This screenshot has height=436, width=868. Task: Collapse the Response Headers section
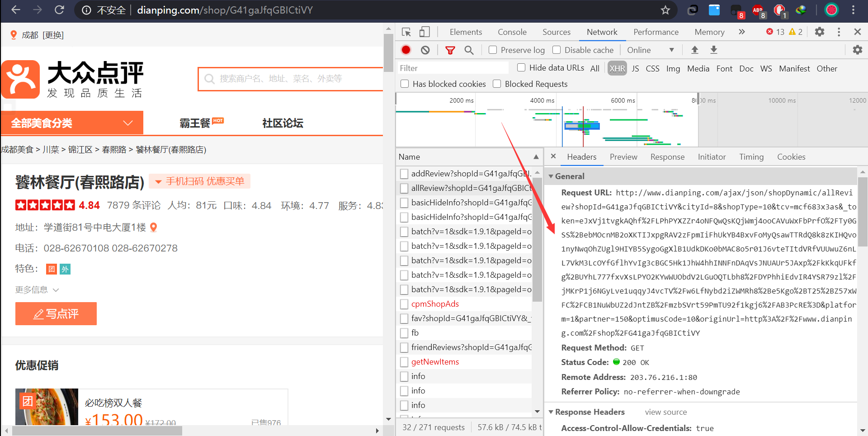[551, 412]
